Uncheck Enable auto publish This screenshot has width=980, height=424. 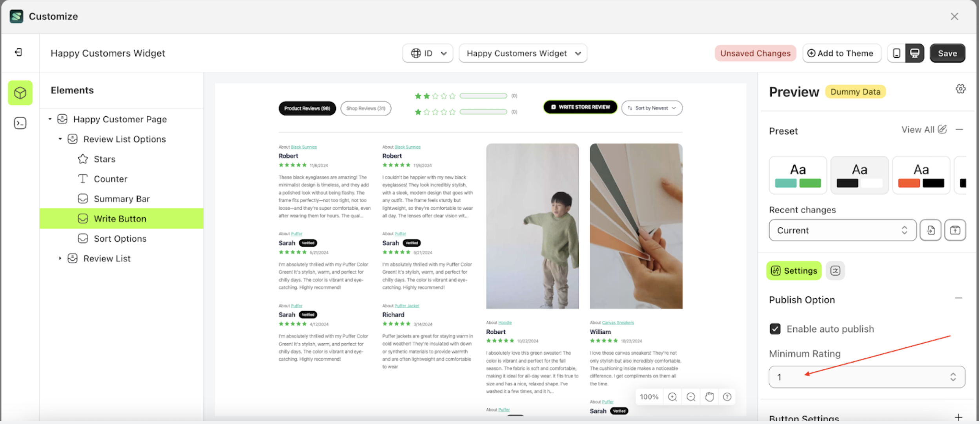point(775,329)
